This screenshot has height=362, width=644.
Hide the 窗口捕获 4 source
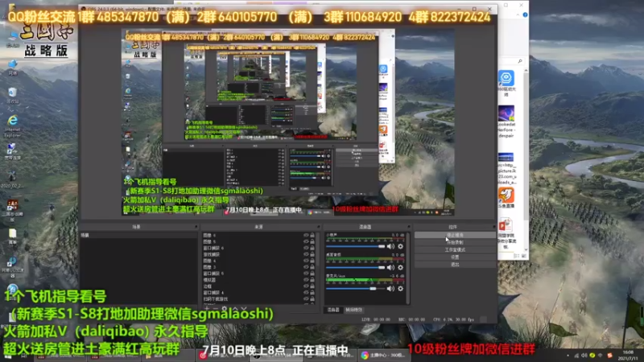click(x=306, y=292)
